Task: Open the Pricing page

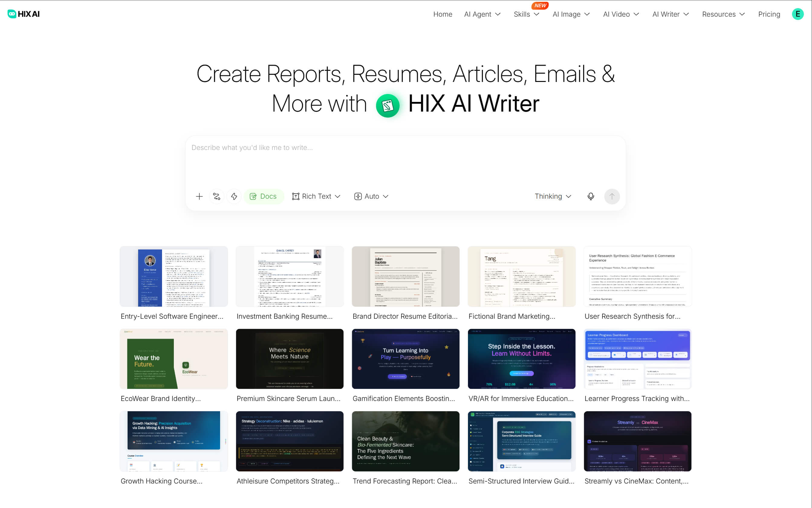Action: click(769, 14)
